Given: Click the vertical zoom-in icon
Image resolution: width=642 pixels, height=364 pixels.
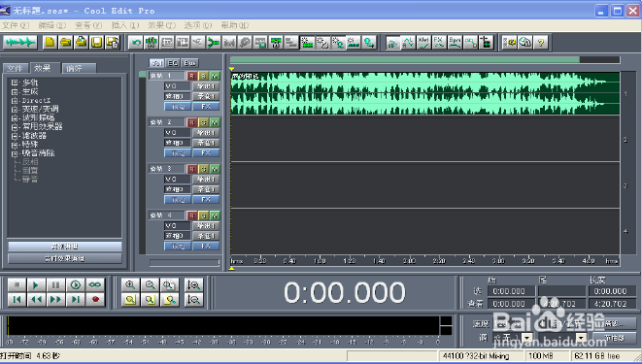Looking at the screenshot, I should [x=193, y=284].
